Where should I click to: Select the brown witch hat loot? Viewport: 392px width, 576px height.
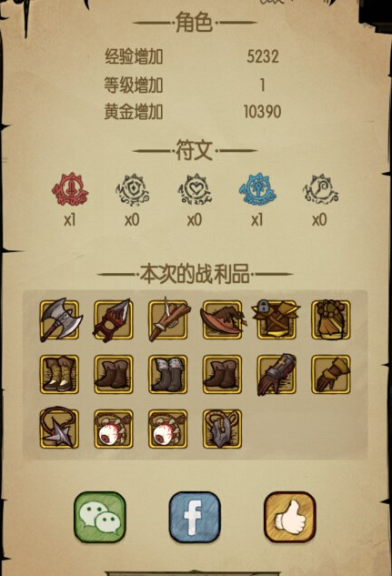pos(223,319)
